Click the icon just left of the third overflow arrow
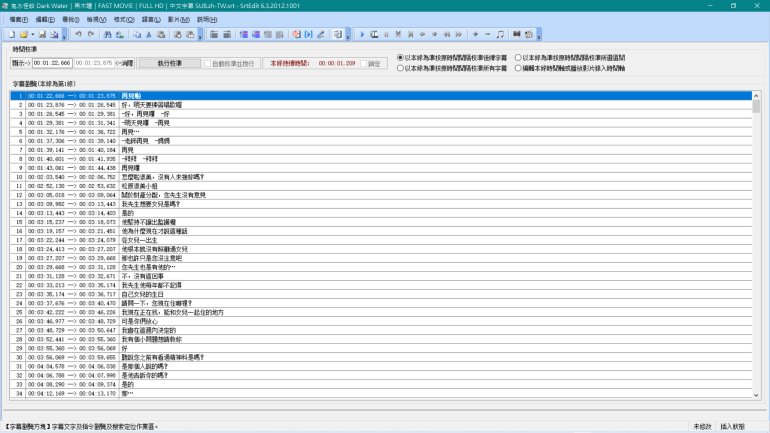The height and width of the screenshot is (433, 770). (x=338, y=34)
